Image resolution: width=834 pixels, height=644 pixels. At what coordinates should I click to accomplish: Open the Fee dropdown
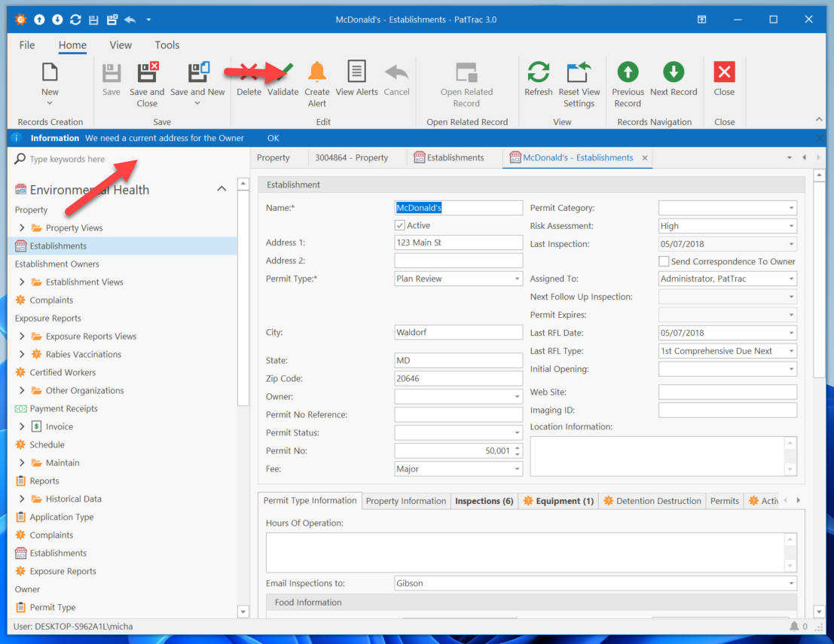(x=517, y=469)
